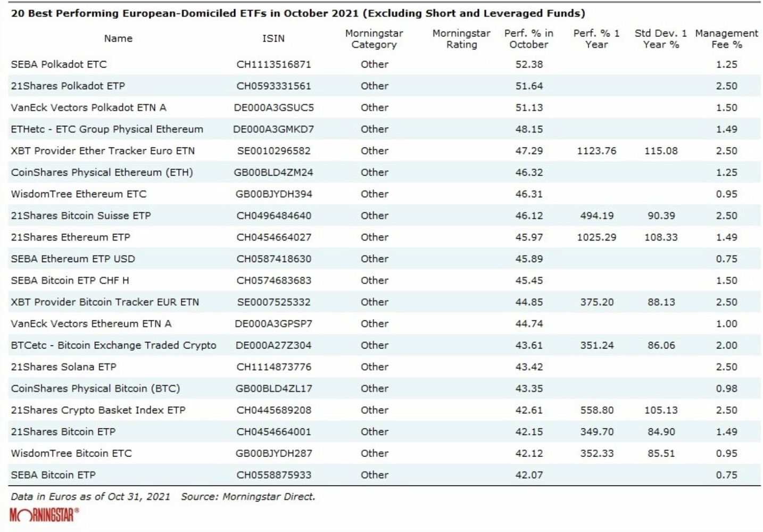Image resolution: width=763 pixels, height=532 pixels.
Task: Select ISIN SE0010296582
Action: pos(273,151)
